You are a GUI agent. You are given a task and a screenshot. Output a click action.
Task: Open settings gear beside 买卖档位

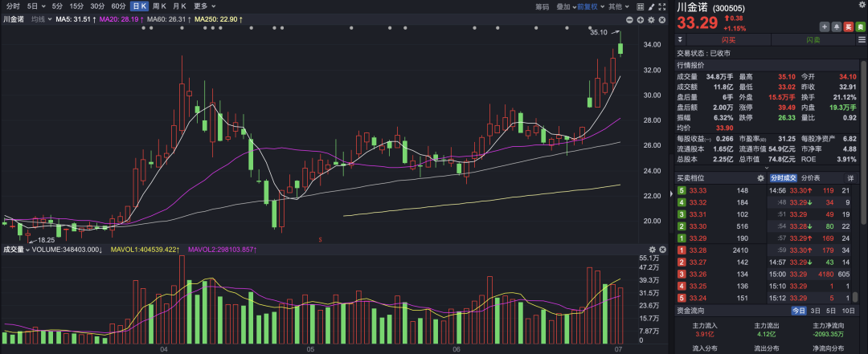click(760, 177)
